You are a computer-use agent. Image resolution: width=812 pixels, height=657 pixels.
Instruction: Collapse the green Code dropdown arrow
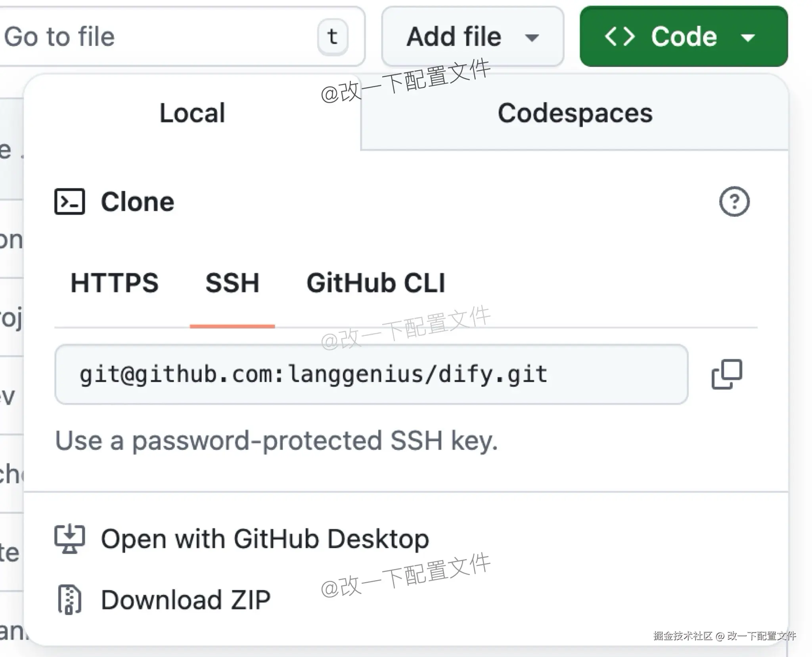pyautogui.click(x=748, y=38)
